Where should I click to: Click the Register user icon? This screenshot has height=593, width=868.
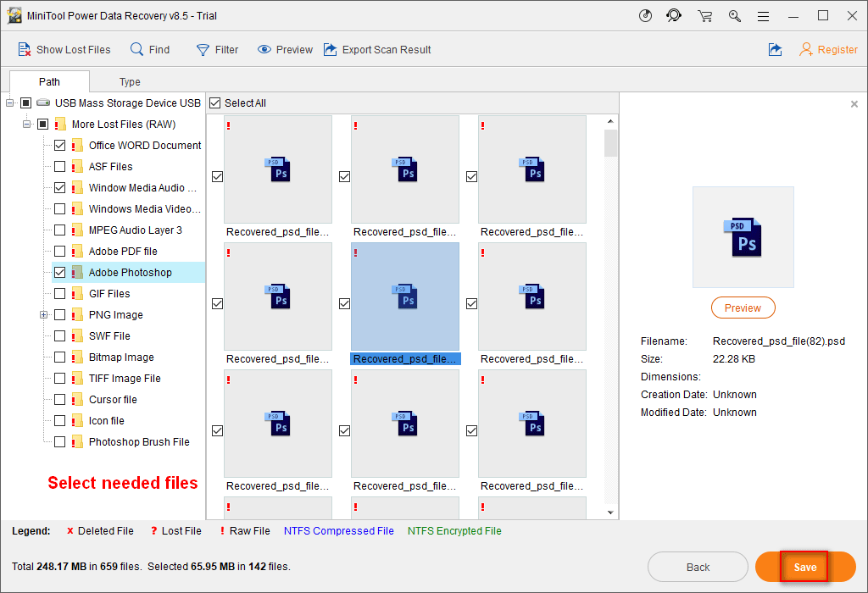(806, 49)
